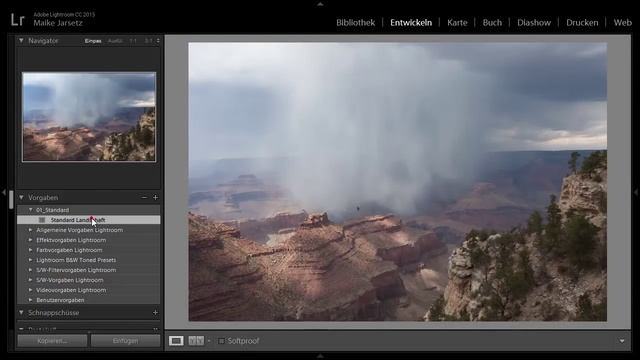
Task: Click the Maike Jarsetz identity plate text
Action: 58,23
